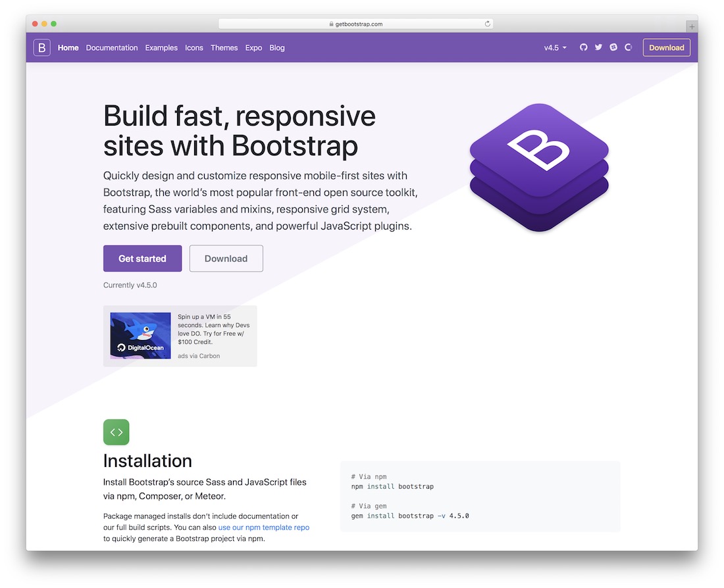
Task: Click the Installation heading
Action: tap(147, 460)
